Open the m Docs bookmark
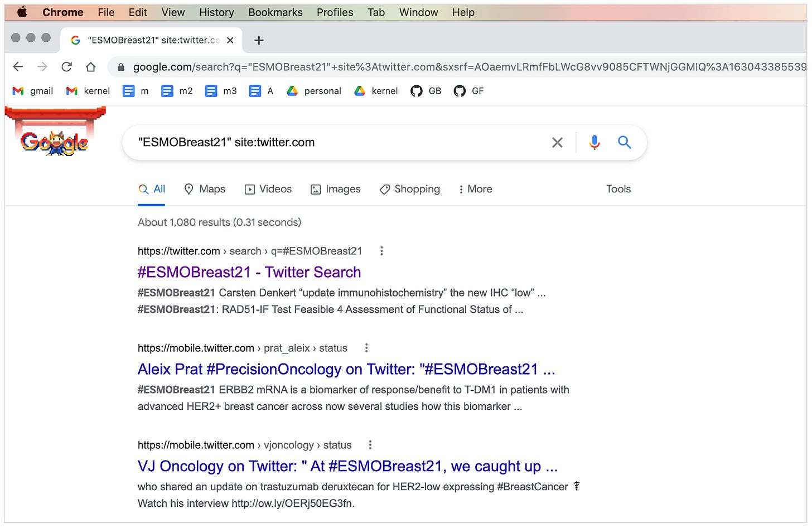The image size is (812, 528). pyautogui.click(x=136, y=91)
